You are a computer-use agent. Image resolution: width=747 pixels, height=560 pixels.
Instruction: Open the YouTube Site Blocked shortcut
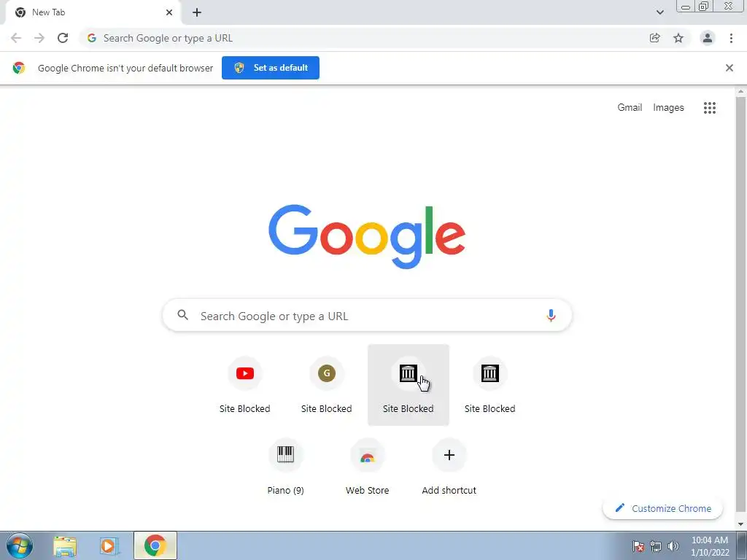click(245, 385)
